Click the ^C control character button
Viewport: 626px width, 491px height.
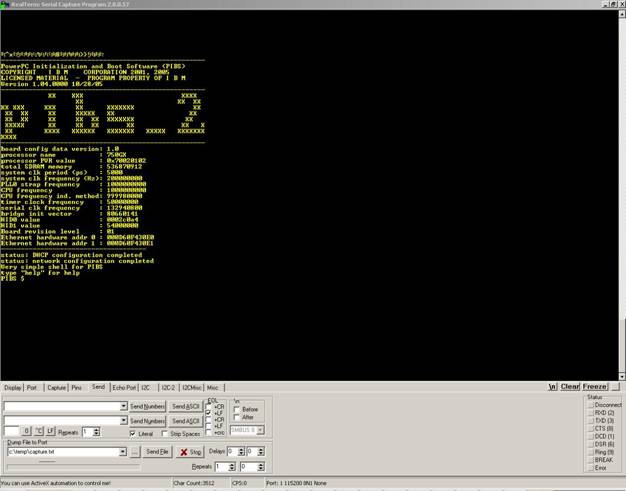pyautogui.click(x=38, y=432)
